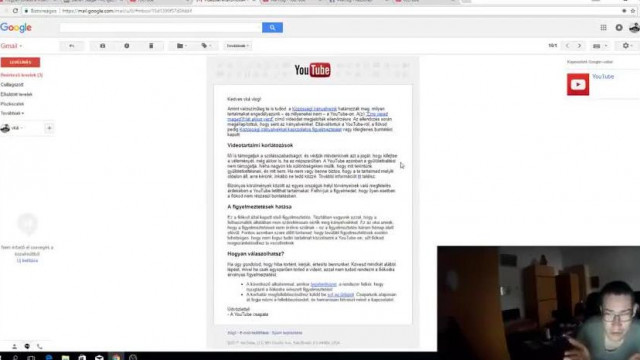
Task: Open Hangouts conversations bubble icon
Action: coord(27,346)
